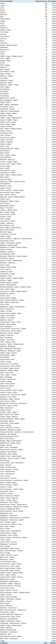Select the Tribesman row label

[4, 43]
